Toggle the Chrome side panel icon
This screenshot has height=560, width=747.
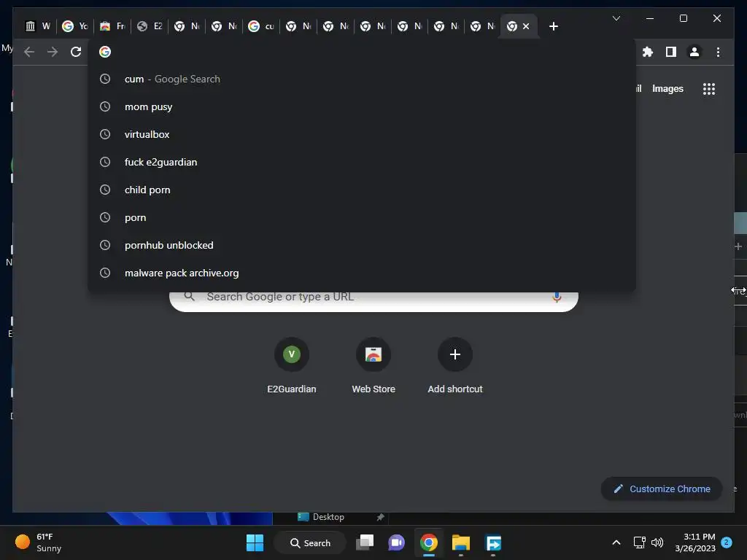[x=671, y=52]
